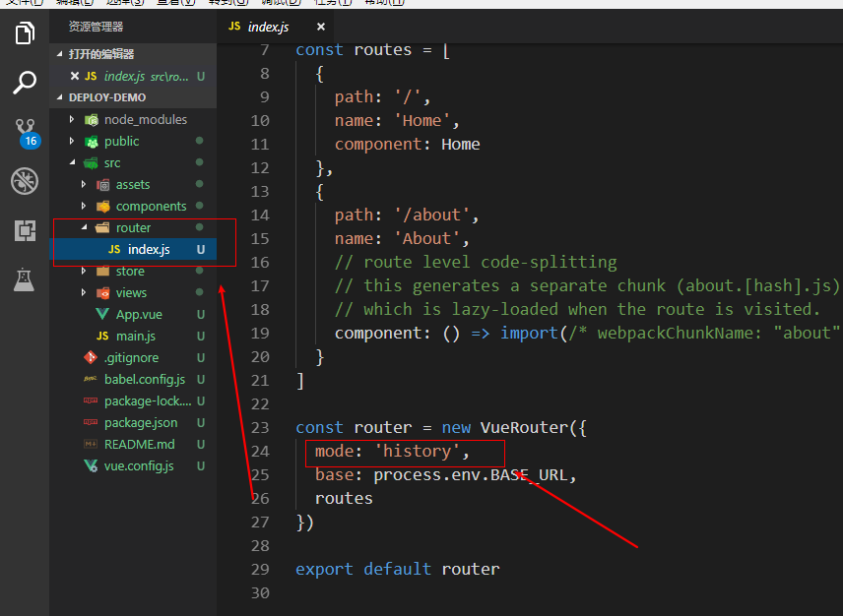
Task: Collapse the open editors section
Action: (60, 54)
